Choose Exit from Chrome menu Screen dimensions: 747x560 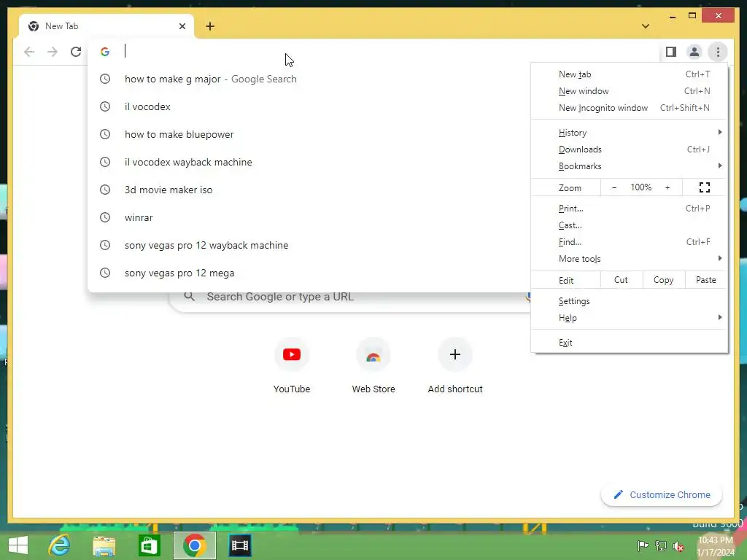click(x=630, y=343)
